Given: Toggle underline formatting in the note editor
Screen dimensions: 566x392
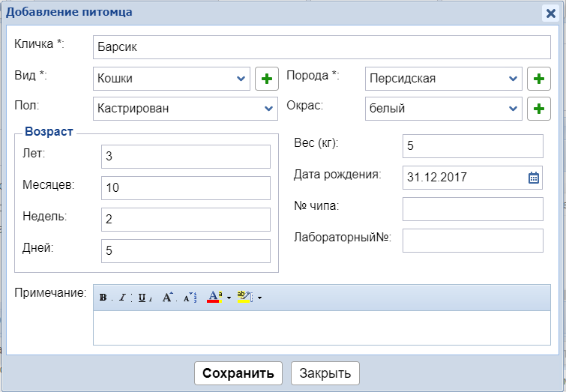Looking at the screenshot, I should [142, 298].
